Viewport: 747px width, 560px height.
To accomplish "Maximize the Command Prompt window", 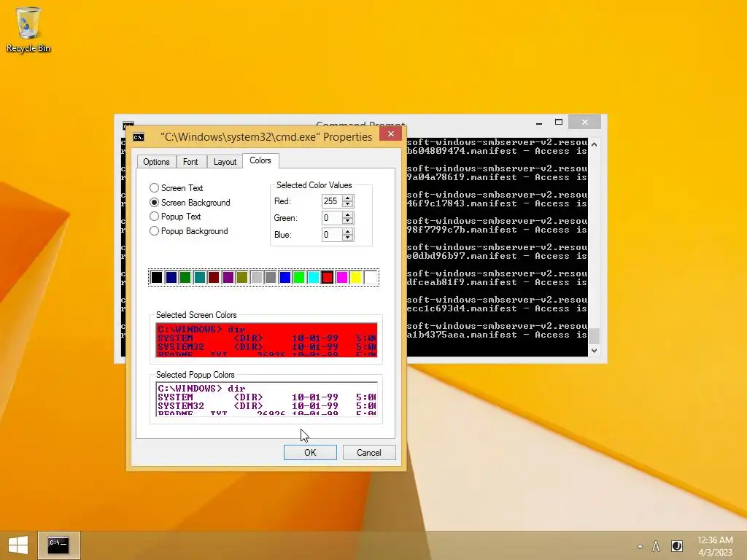I will point(559,122).
